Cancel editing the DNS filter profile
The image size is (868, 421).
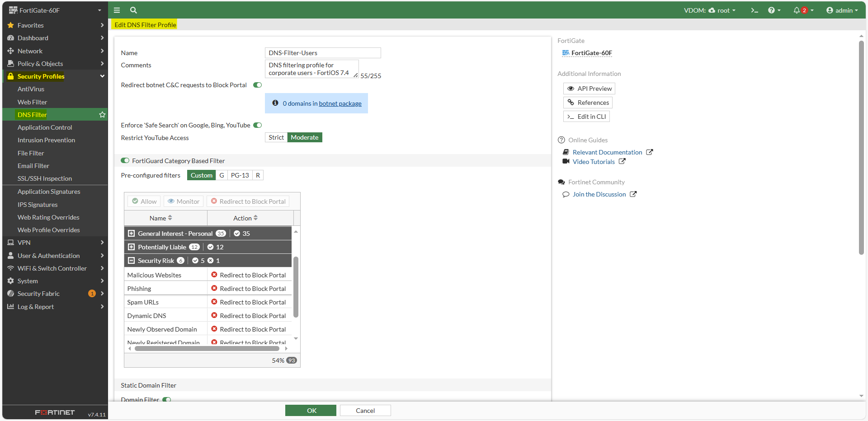(x=365, y=411)
